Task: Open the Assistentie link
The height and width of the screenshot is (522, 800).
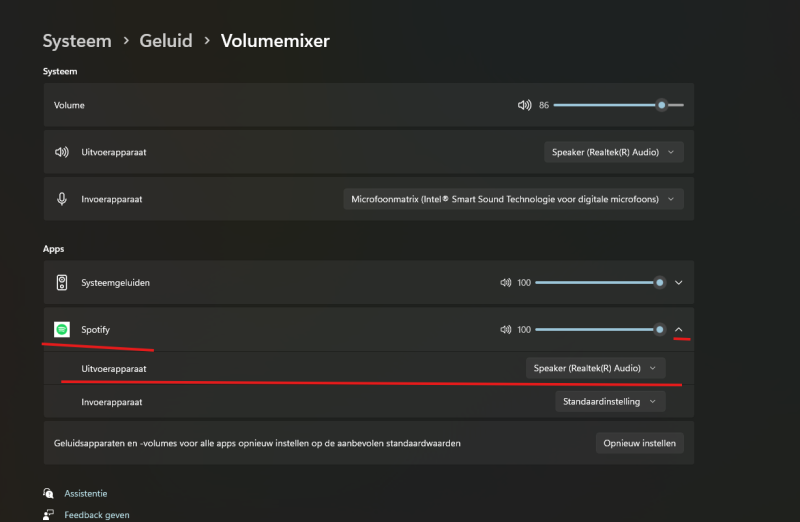Action: coord(85,493)
